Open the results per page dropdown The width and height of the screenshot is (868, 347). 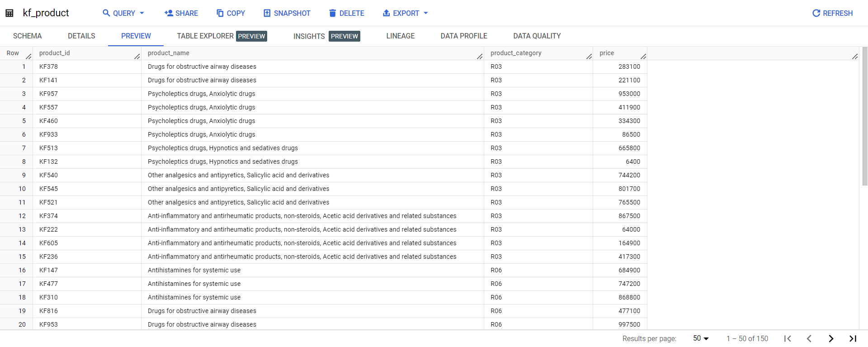(701, 338)
